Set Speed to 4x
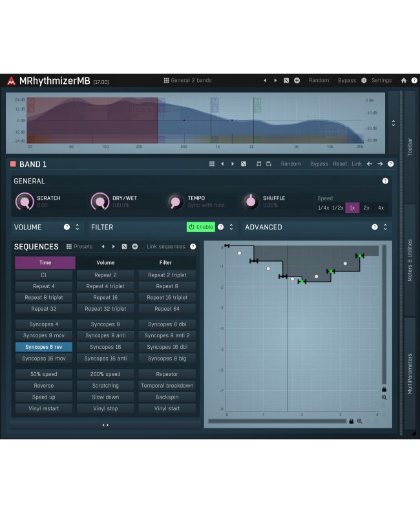The height and width of the screenshot is (513, 420). [381, 208]
